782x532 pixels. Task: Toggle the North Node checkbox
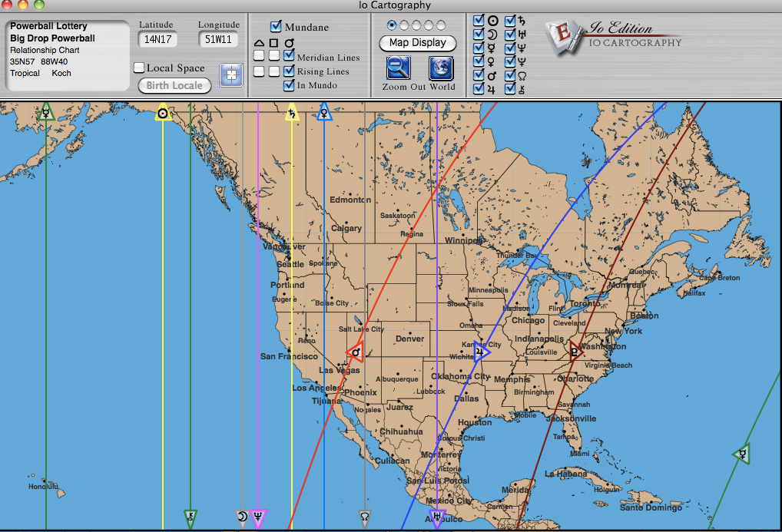pos(510,75)
